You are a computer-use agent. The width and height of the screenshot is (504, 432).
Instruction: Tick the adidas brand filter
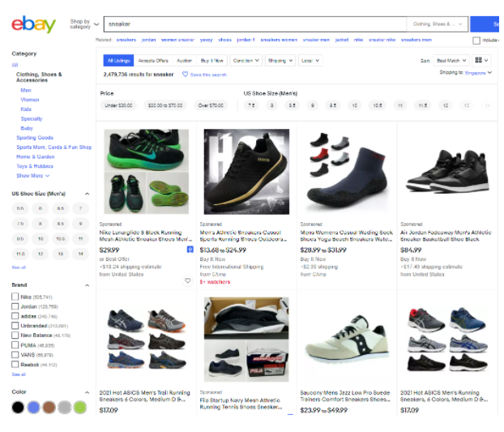[15, 316]
